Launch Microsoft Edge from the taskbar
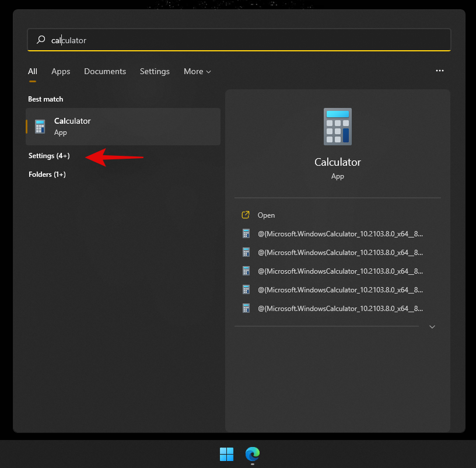This screenshot has height=468, width=476. (252, 455)
